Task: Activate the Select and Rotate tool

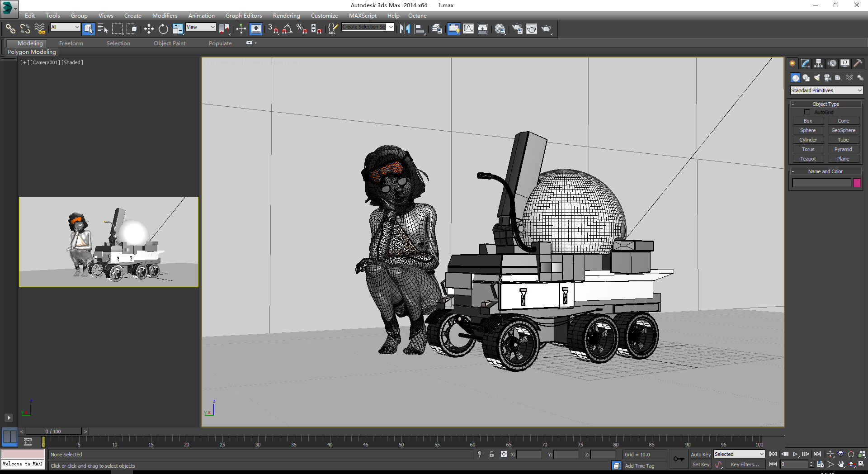Action: point(163,29)
